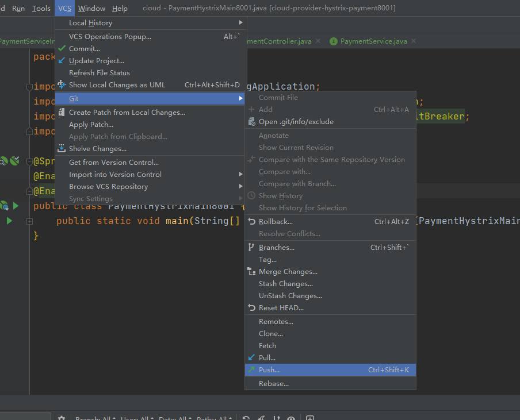
Task: Switch to the mentController.java tab
Action: [x=279, y=41]
